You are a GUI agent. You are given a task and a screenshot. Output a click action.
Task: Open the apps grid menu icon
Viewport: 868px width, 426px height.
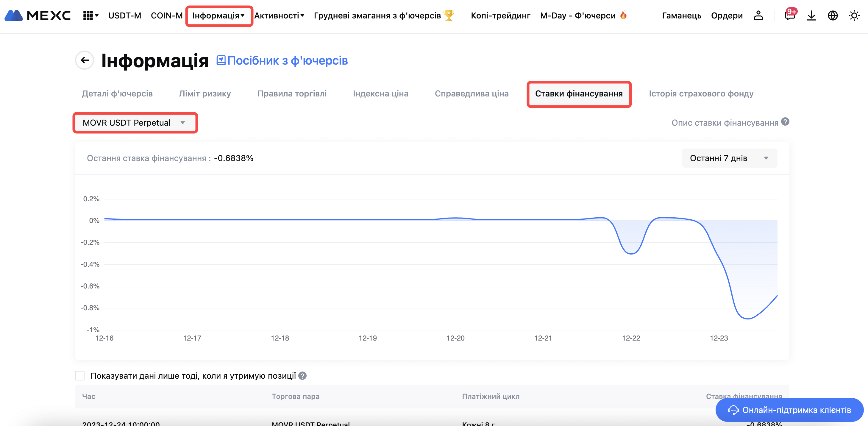tap(88, 15)
